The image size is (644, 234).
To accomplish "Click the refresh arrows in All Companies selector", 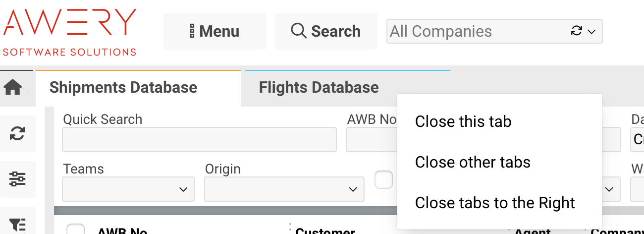I will pyautogui.click(x=576, y=31).
